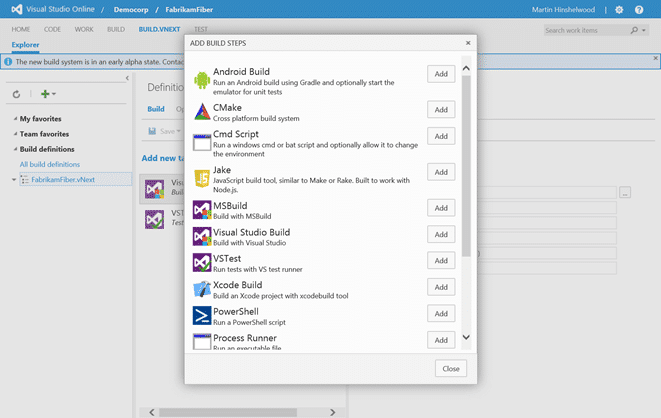Viewport: 661px width, 418px height.
Task: Click the Visual Studio Build icon in dialog
Action: (202, 236)
